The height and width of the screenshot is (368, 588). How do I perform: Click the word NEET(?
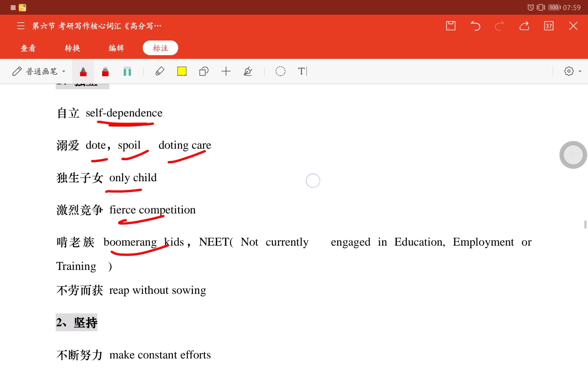[x=216, y=242]
